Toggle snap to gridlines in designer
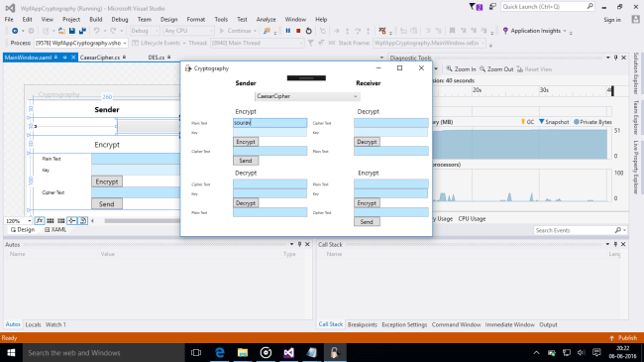Viewport: 644px width, 362px height. tap(61, 221)
